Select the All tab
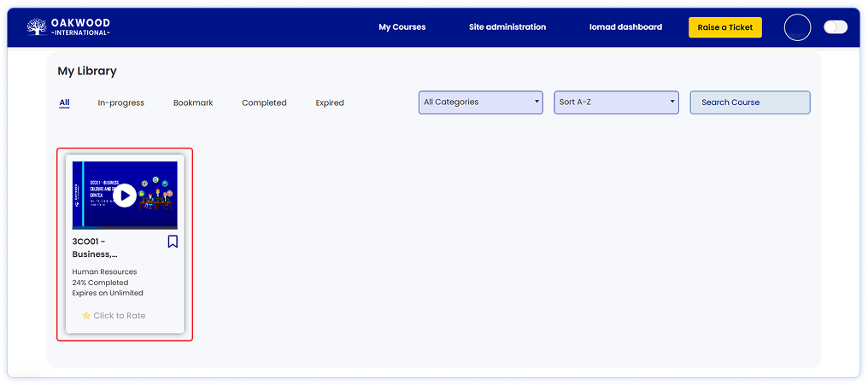 coord(64,103)
